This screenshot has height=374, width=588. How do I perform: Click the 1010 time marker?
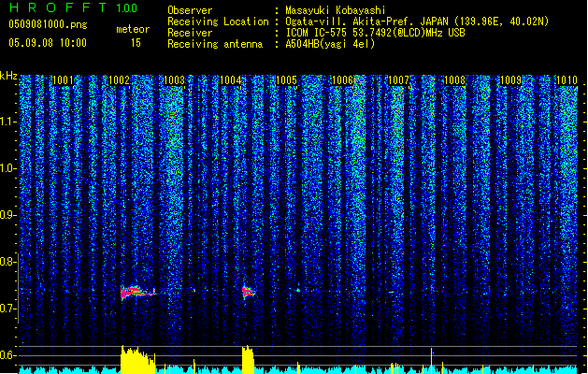pyautogui.click(x=566, y=80)
